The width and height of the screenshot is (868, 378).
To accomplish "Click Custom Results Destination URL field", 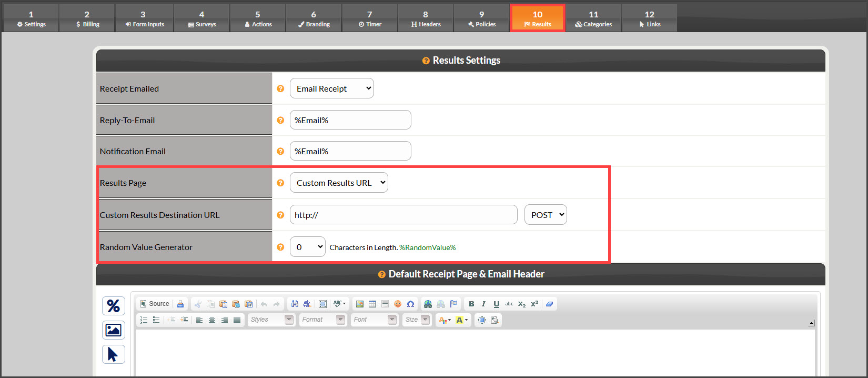I will point(403,215).
